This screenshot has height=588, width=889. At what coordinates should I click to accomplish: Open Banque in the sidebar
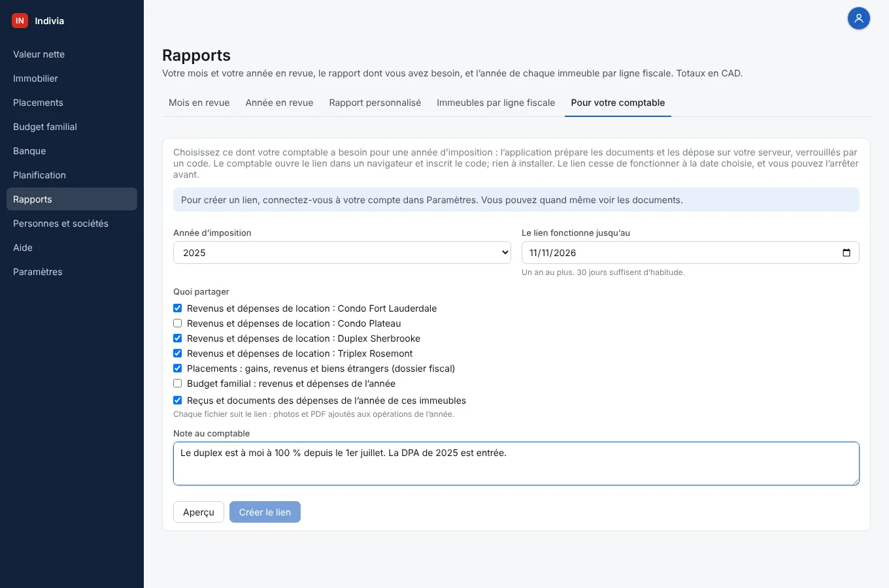pos(72,151)
